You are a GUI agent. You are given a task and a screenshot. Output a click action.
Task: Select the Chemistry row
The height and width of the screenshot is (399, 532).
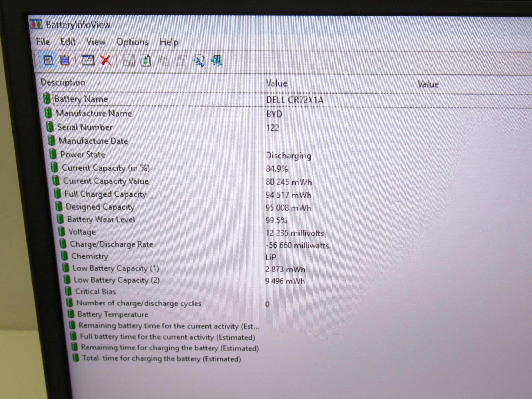(296, 256)
